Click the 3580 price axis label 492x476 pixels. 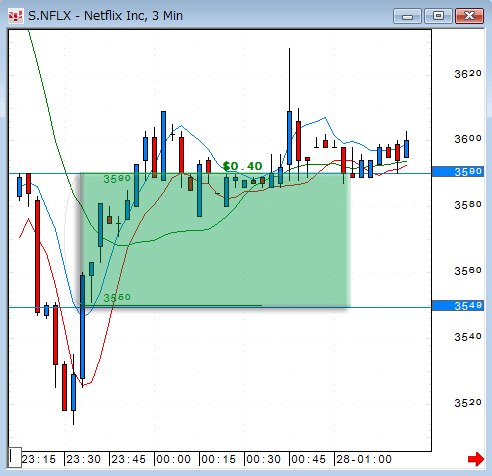[x=468, y=205]
